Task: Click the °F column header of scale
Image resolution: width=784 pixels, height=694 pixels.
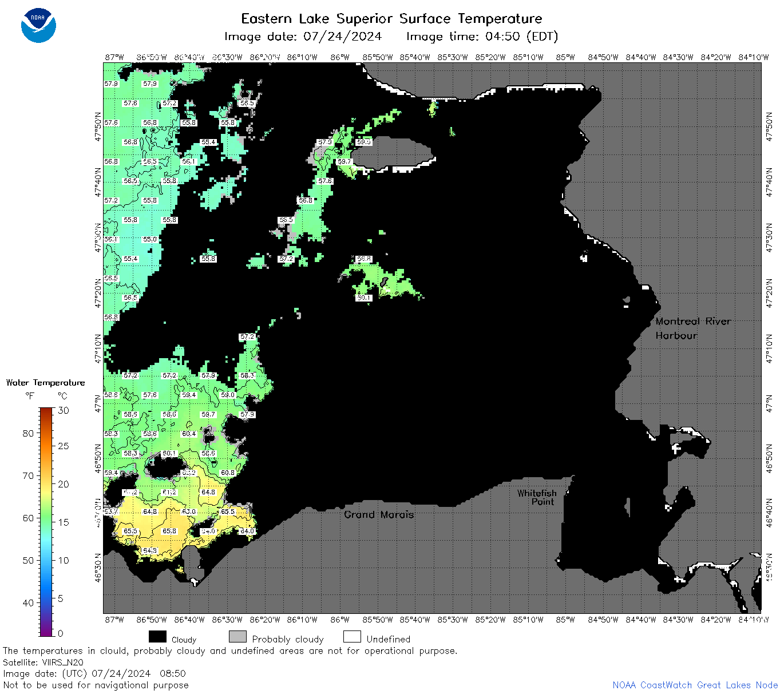Action: (30, 396)
